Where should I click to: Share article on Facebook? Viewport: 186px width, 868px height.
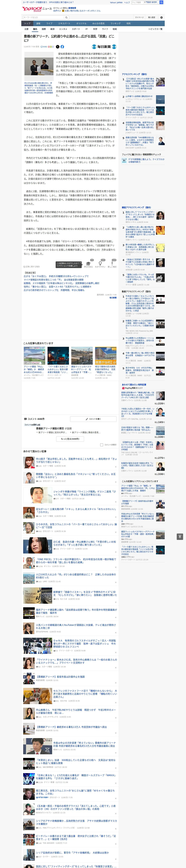[x=62, y=47]
